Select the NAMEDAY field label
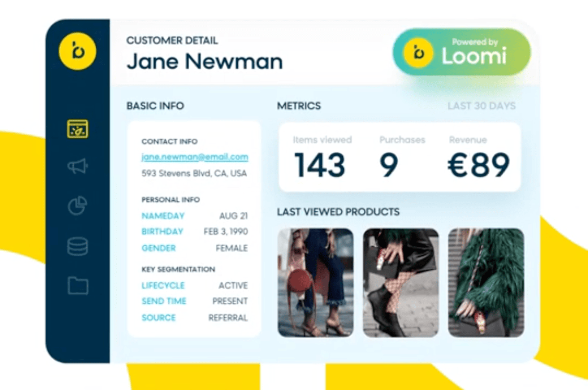 click(163, 216)
